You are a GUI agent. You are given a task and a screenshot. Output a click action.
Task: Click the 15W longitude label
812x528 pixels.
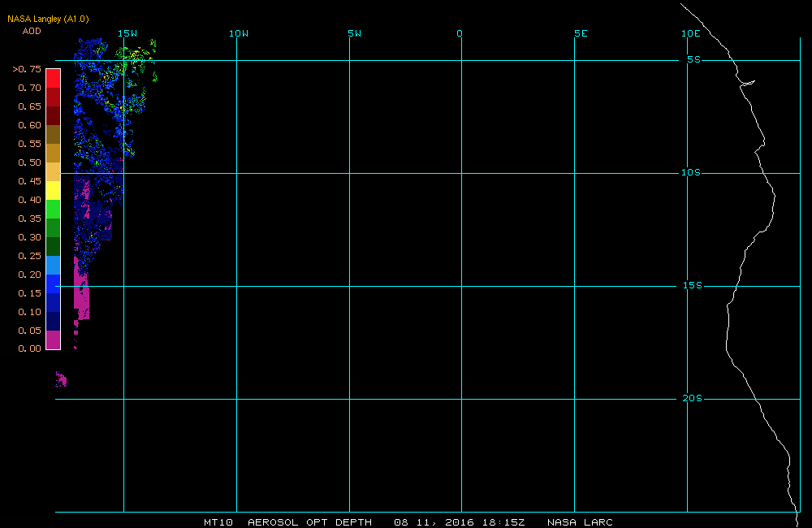pyautogui.click(x=127, y=33)
